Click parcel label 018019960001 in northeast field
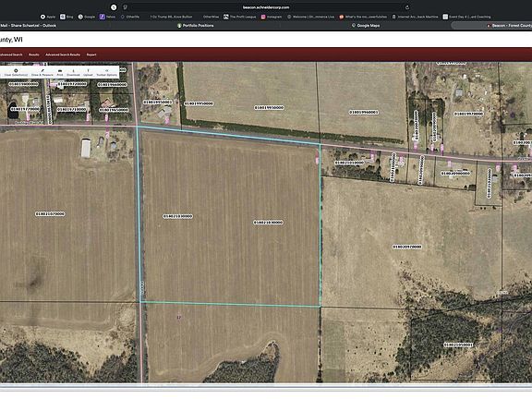 coord(364,113)
